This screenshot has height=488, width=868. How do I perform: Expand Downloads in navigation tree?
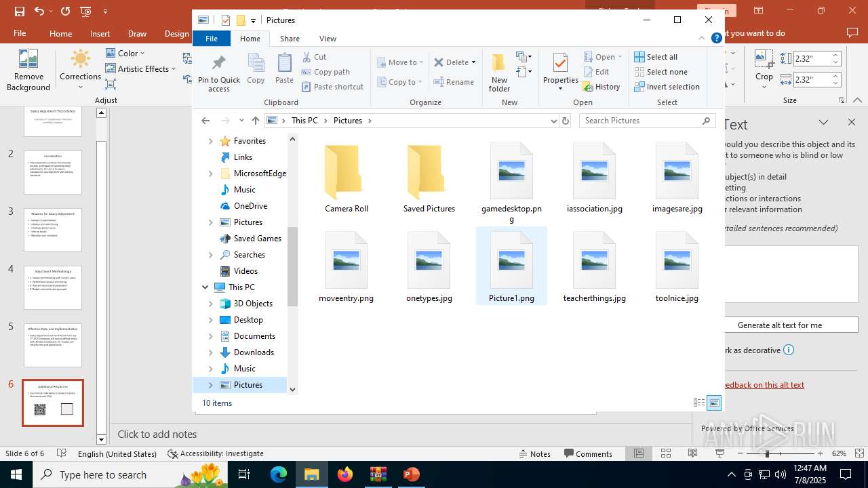click(210, 352)
